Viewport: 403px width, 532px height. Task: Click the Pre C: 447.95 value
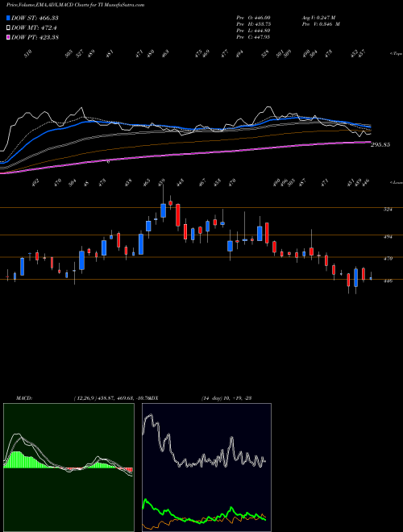253,37
